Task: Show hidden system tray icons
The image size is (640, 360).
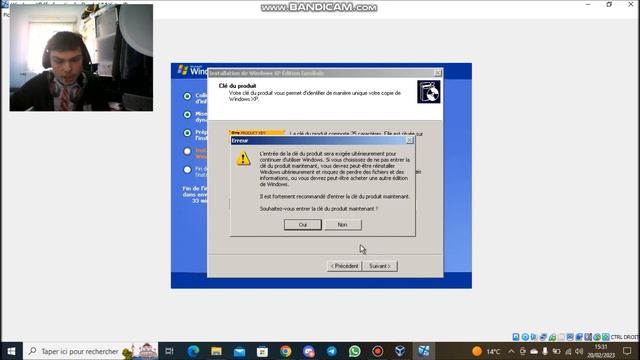Action: pyautogui.click(x=512, y=351)
